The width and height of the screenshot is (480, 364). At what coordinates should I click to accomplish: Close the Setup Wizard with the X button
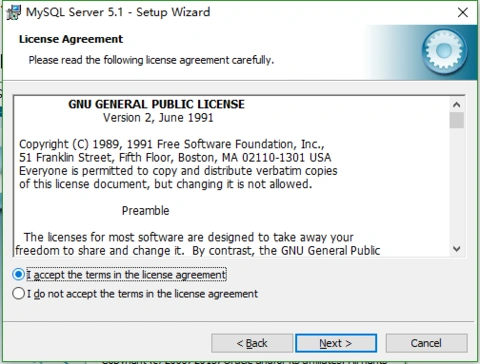(463, 13)
